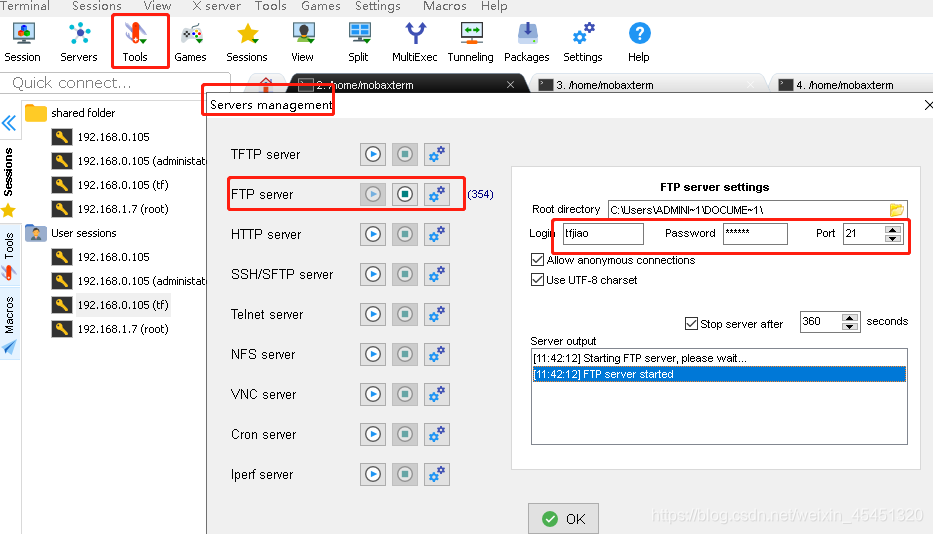933x534 pixels.
Task: Toggle Allow anonymous connections checkbox
Action: (537, 260)
